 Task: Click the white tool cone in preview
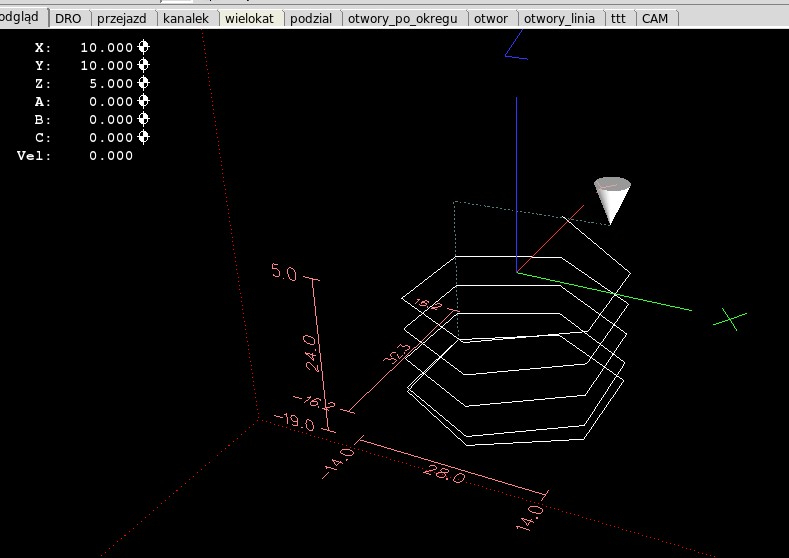click(x=612, y=199)
